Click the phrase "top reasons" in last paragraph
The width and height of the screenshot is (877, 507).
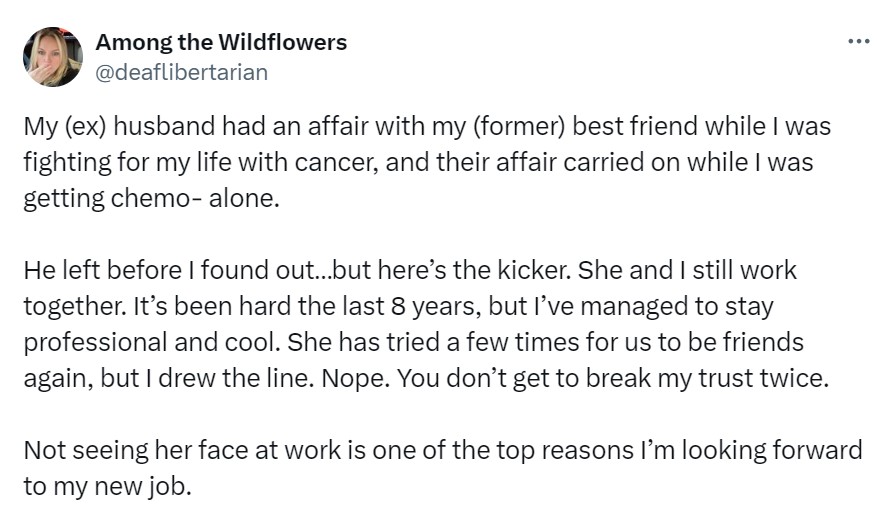pos(571,450)
